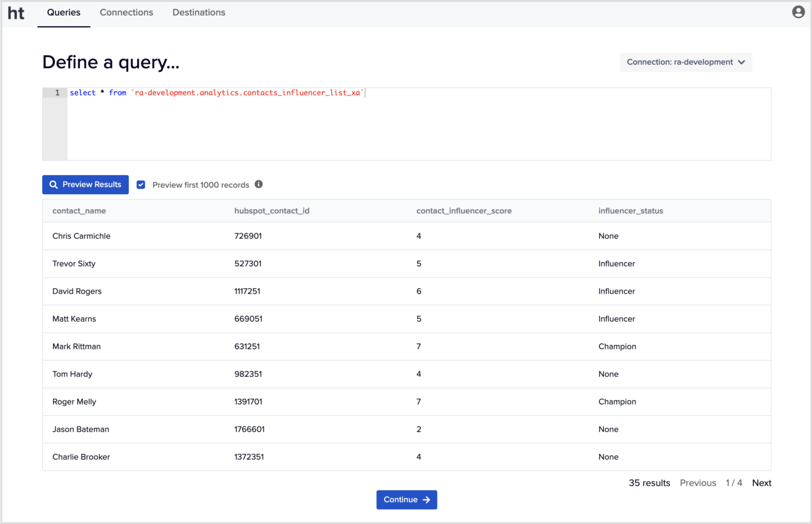Click the Continue button

click(x=406, y=500)
